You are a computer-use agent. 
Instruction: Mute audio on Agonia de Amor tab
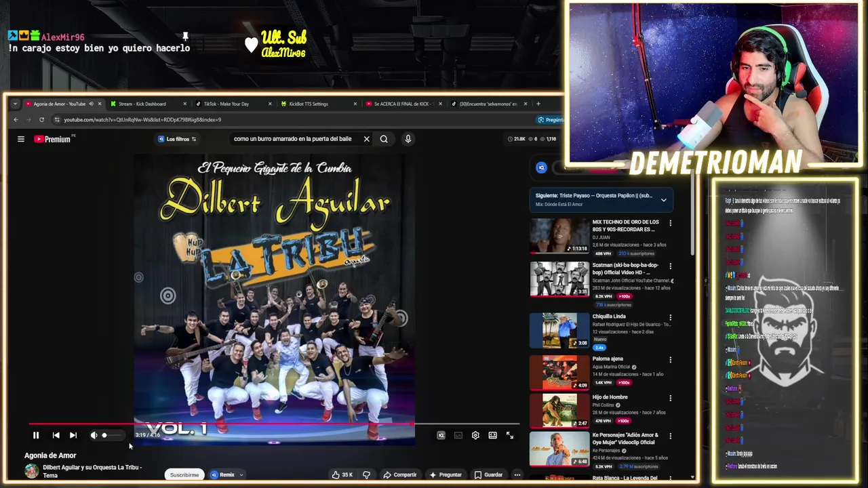click(x=91, y=104)
